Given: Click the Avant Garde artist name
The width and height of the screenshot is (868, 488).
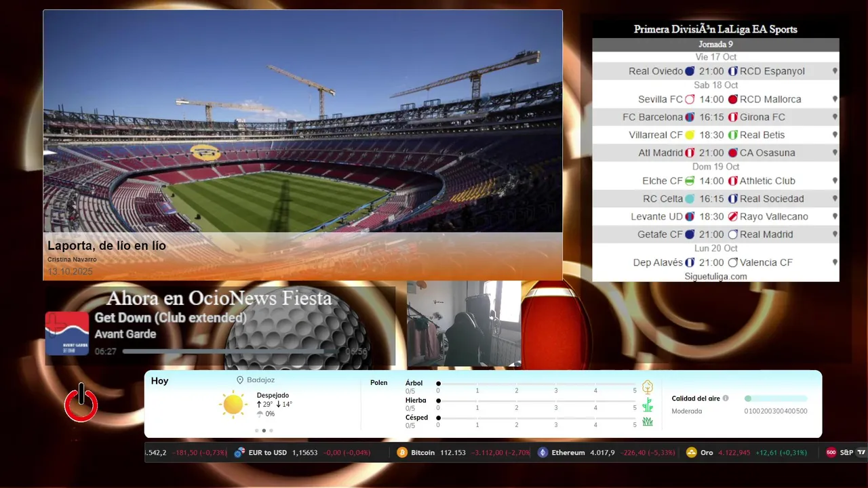Looking at the screenshot, I should coord(125,334).
